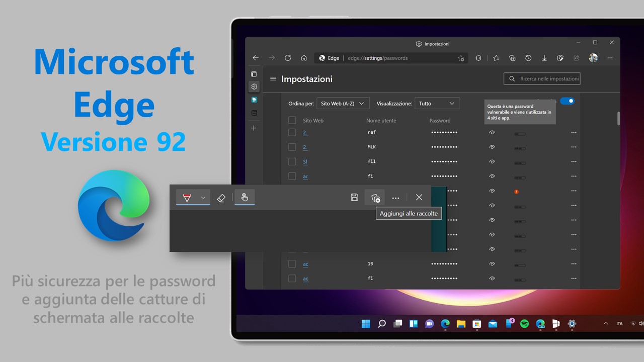Screen dimensions: 644x362
Task: Open the Sl site link
Action: click(x=305, y=162)
